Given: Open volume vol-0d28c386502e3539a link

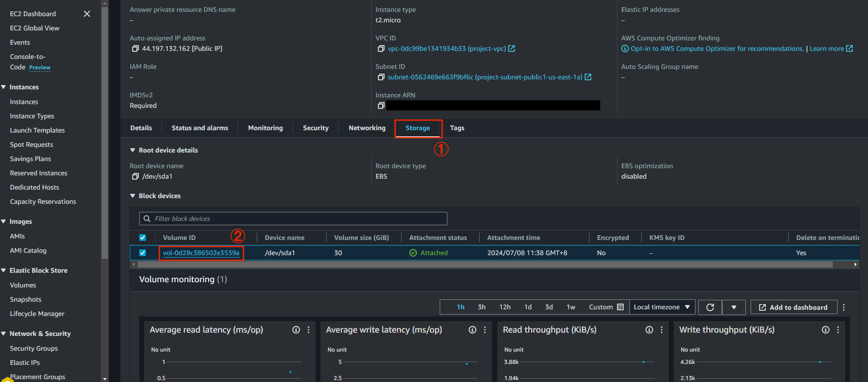Looking at the screenshot, I should [201, 253].
